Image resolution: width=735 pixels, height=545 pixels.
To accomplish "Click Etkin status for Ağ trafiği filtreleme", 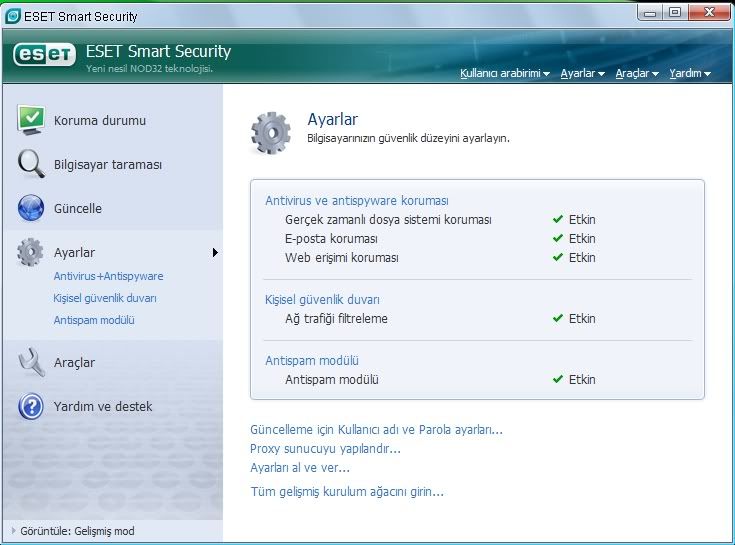I will 582,319.
